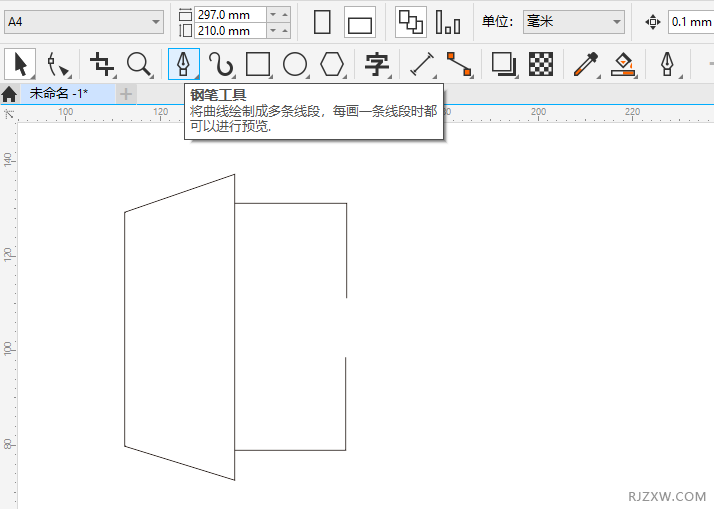
Task: Select the Polygon hexagon tool
Action: point(332,64)
